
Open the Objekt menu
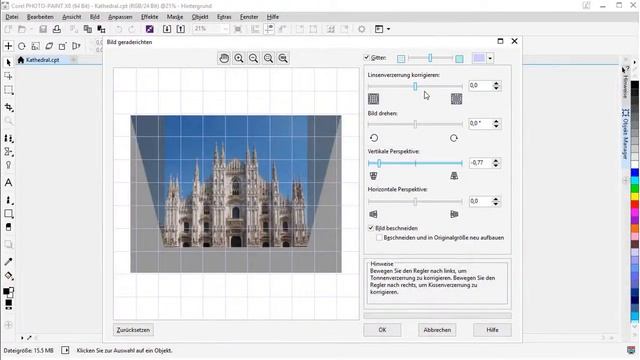pyautogui.click(x=200, y=17)
